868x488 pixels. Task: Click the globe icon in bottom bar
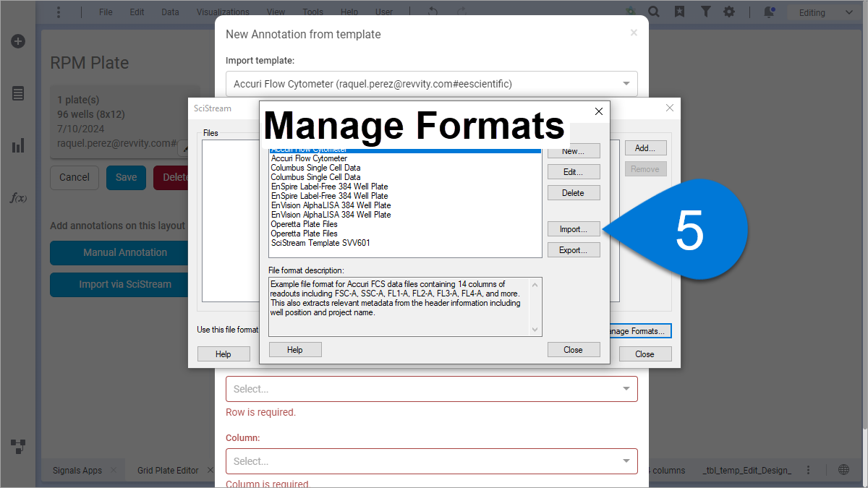[x=843, y=470]
